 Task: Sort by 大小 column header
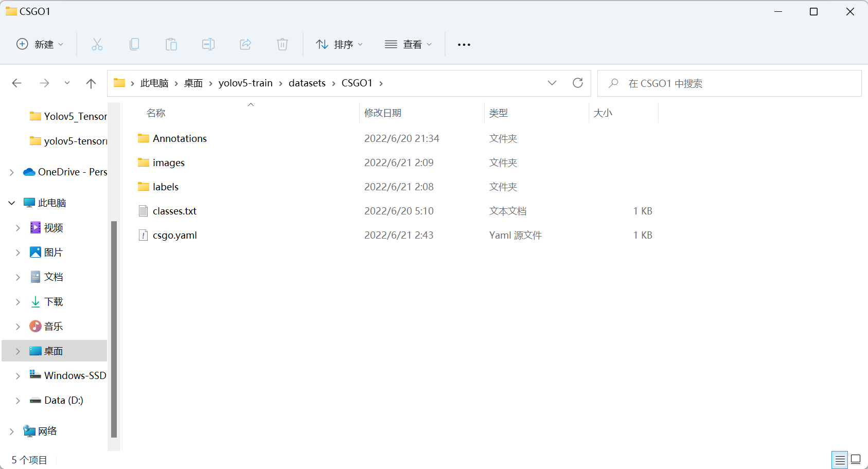pos(603,113)
